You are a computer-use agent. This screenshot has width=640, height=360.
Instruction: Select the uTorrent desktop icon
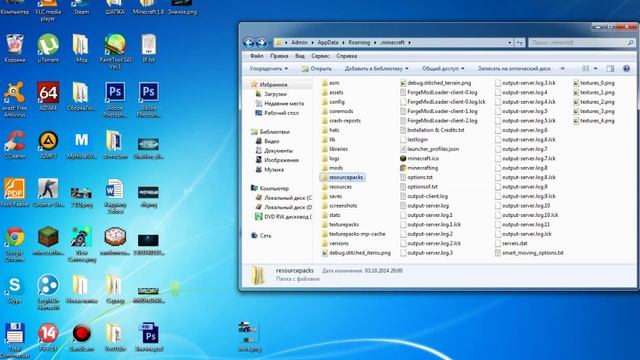pyautogui.click(x=48, y=49)
